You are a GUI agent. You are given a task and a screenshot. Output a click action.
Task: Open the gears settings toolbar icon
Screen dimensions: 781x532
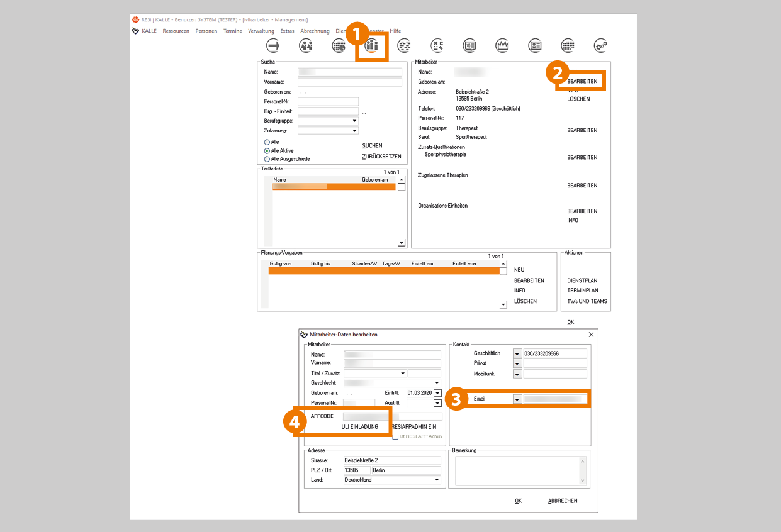[600, 45]
